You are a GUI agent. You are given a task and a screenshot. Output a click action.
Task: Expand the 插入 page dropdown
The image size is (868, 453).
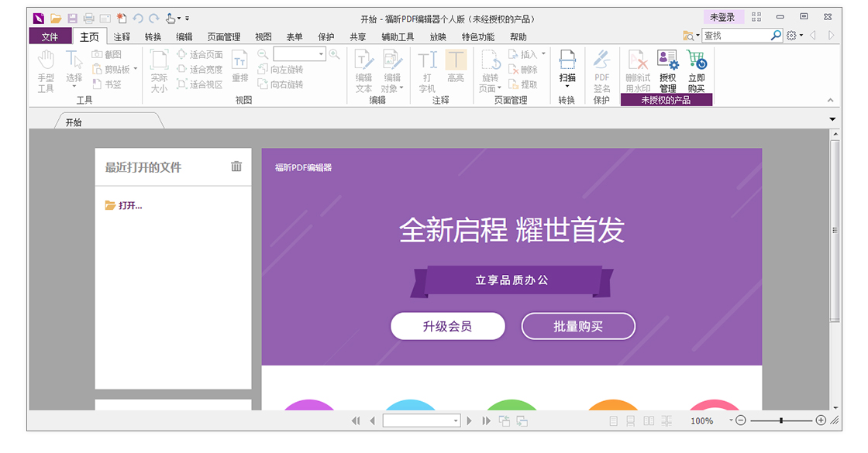click(543, 54)
